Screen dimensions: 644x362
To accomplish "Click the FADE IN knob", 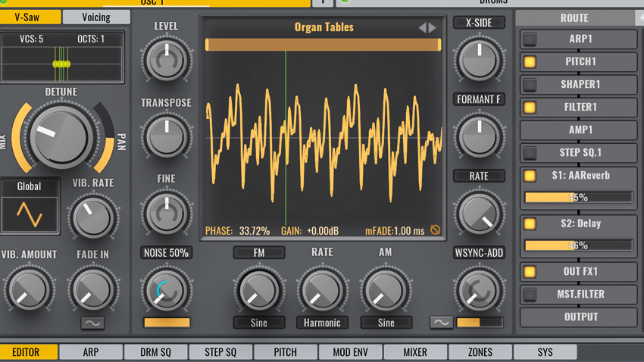I will pos(93,290).
